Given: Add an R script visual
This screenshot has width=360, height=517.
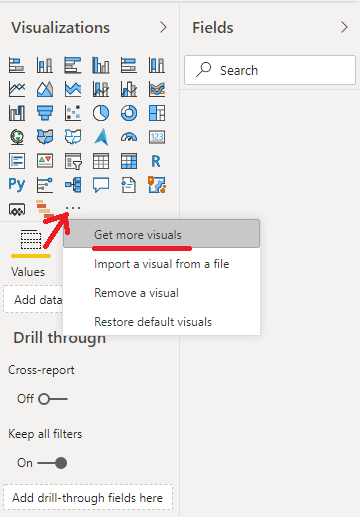Looking at the screenshot, I should (157, 161).
